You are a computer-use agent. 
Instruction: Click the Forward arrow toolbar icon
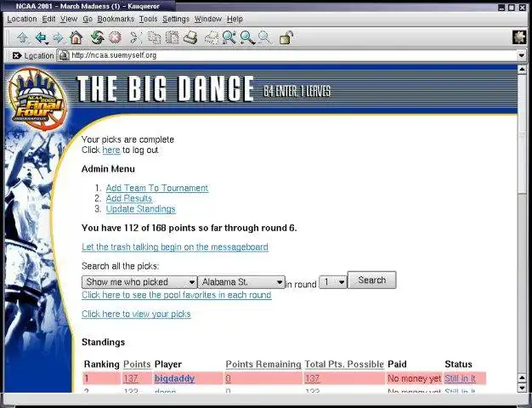coord(59,37)
